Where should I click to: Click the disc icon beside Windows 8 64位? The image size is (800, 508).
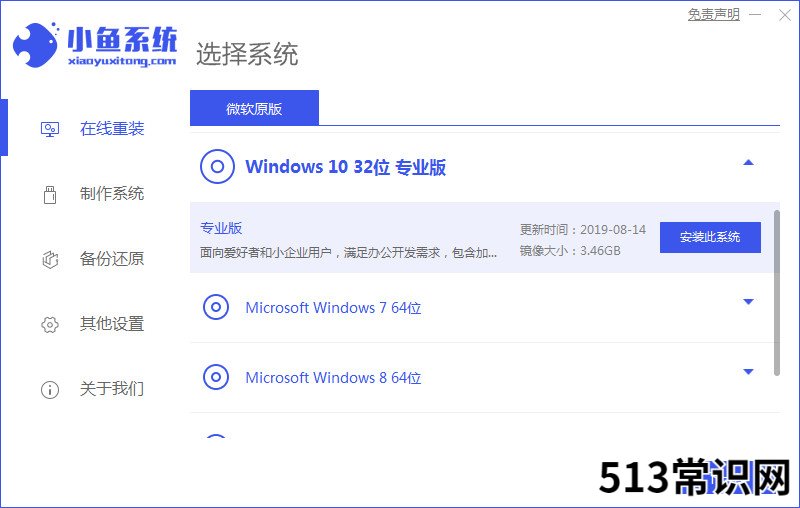pyautogui.click(x=216, y=377)
